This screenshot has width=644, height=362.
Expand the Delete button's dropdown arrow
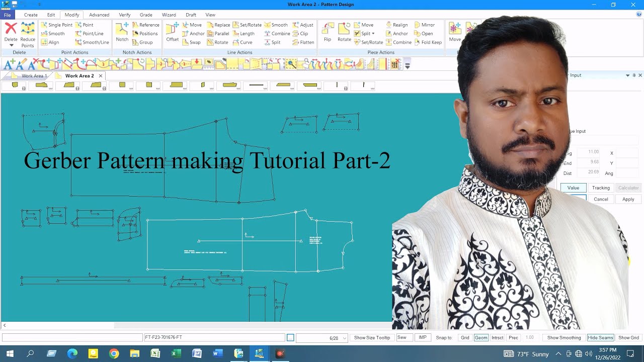pyautogui.click(x=11, y=46)
